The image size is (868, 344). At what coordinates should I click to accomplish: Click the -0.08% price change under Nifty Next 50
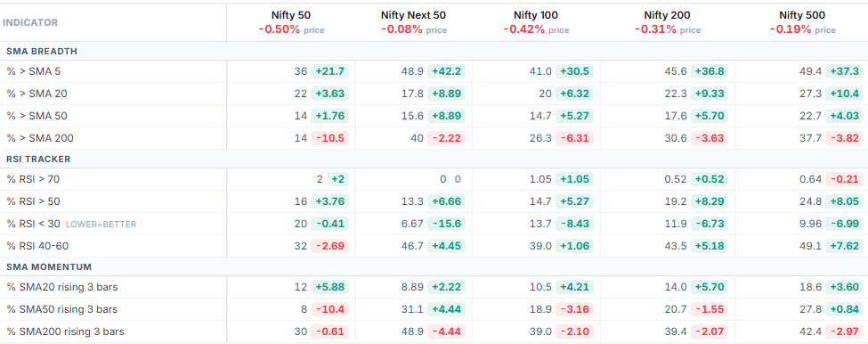pyautogui.click(x=402, y=29)
